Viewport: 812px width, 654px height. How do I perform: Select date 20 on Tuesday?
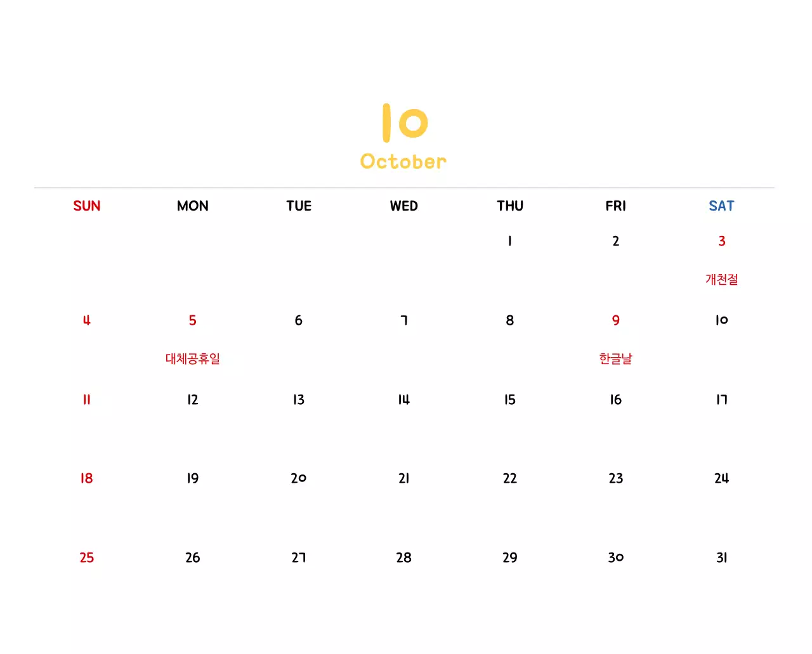pos(298,478)
